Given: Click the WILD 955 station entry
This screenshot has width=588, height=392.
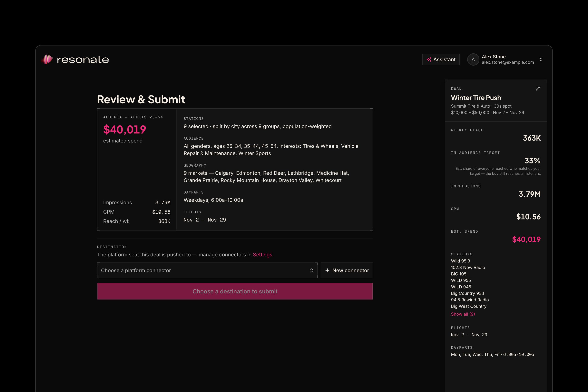Looking at the screenshot, I should pyautogui.click(x=461, y=280).
